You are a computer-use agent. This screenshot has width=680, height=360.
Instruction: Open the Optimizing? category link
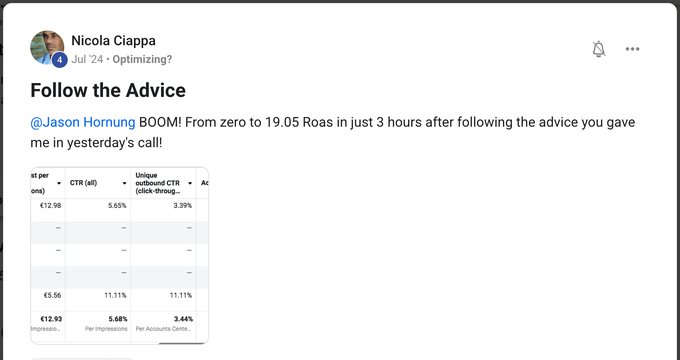[x=142, y=59]
